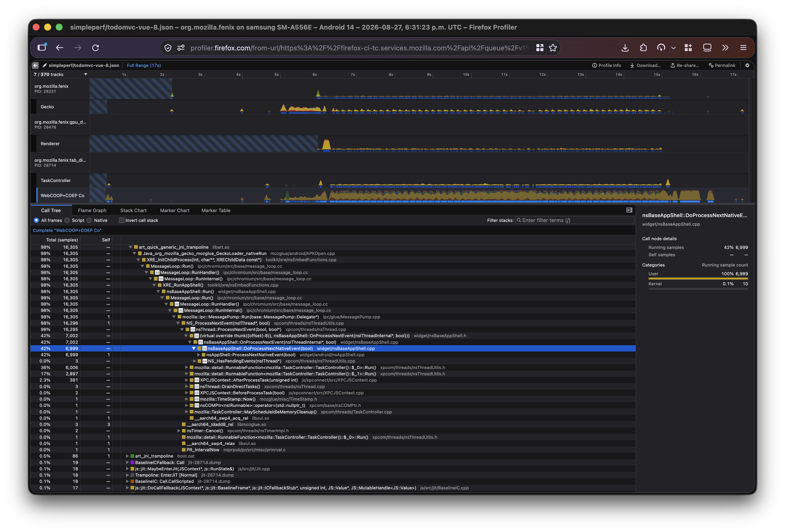Viewport: 785px width, 532px height.
Task: Open the Firefox hamburger menu
Action: coord(743,48)
